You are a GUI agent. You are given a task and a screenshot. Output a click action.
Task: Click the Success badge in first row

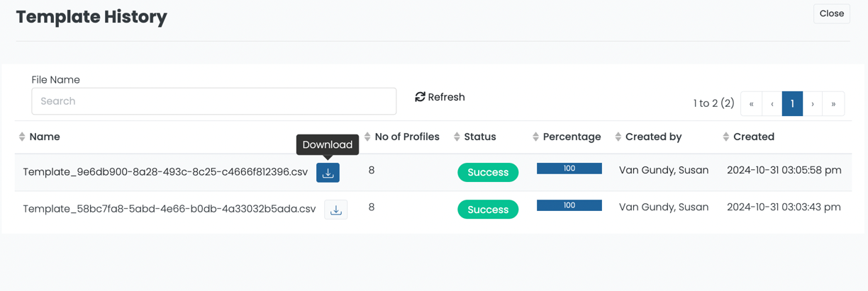coord(488,173)
